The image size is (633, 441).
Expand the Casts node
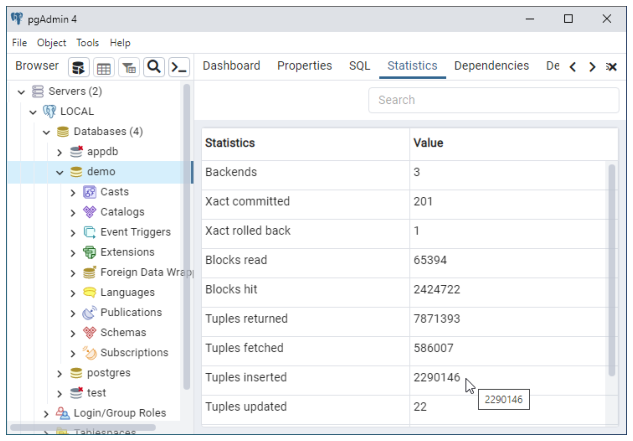pos(73,193)
